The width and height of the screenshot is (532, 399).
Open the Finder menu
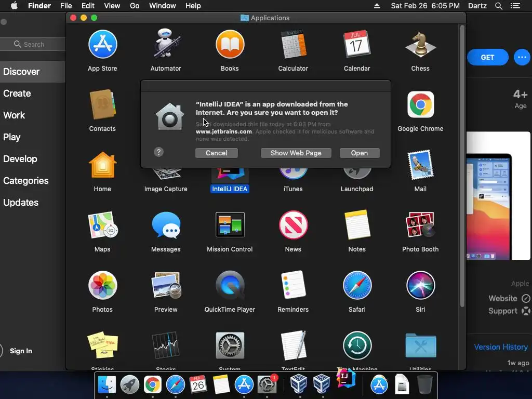39,6
